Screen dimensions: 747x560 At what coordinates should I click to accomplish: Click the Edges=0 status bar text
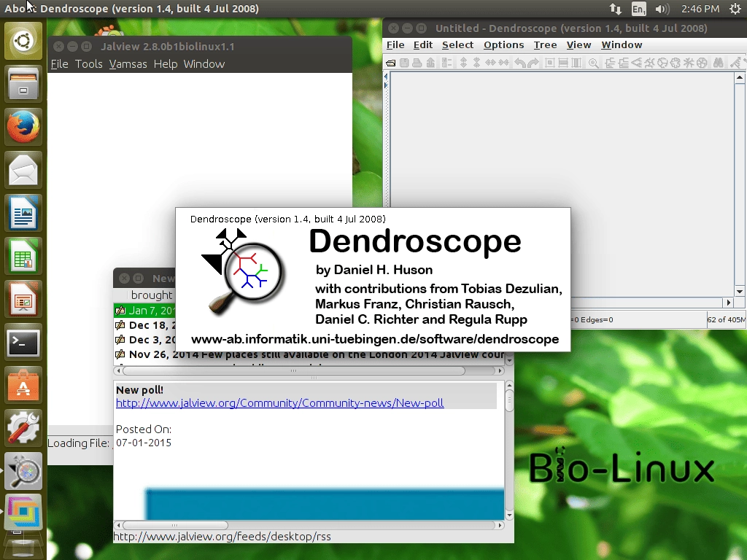597,319
